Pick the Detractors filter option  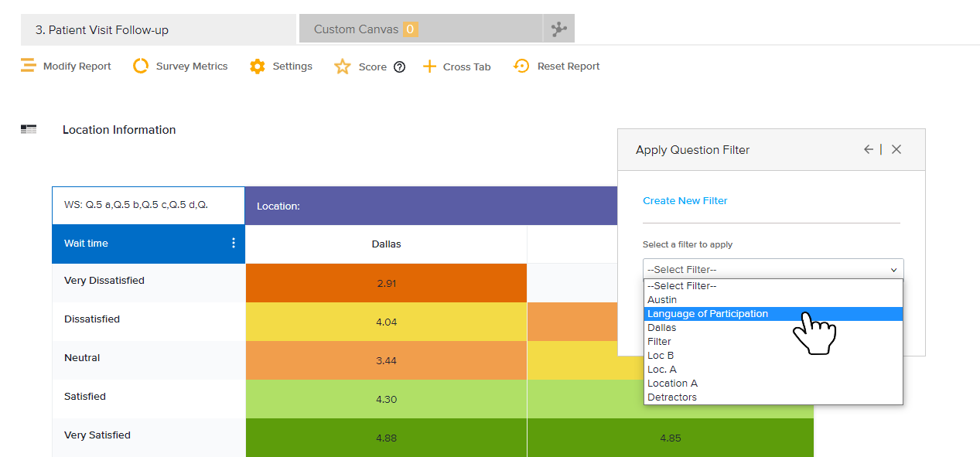point(672,397)
